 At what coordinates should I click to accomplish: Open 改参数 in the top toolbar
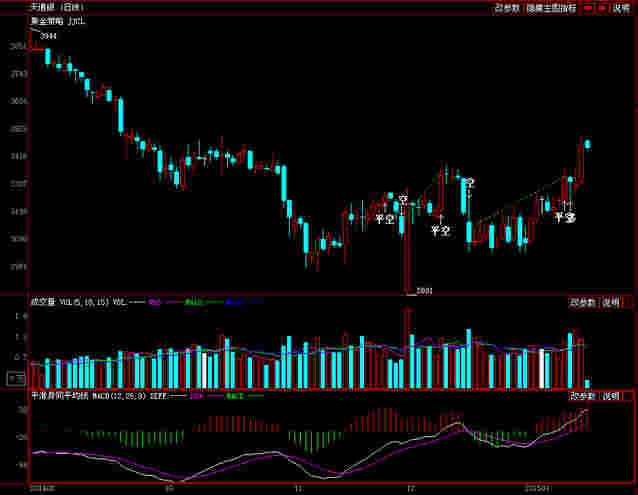(x=508, y=7)
